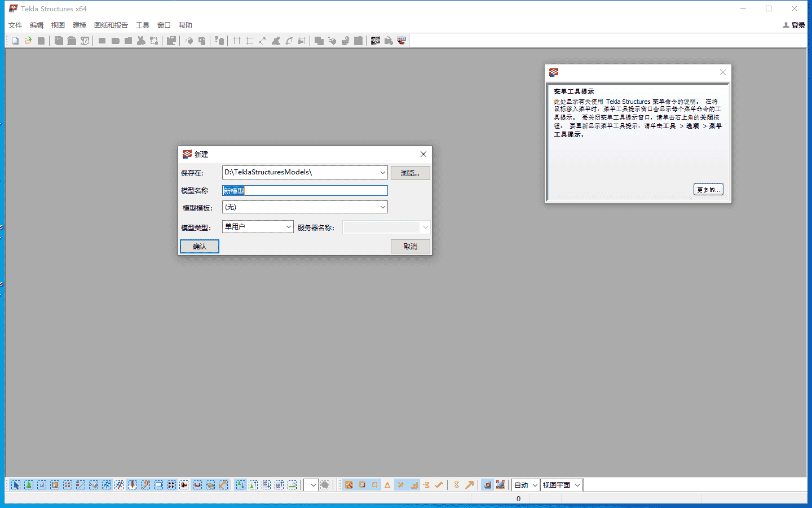
Task: Maximize the Tekla Structures window
Action: (769, 8)
